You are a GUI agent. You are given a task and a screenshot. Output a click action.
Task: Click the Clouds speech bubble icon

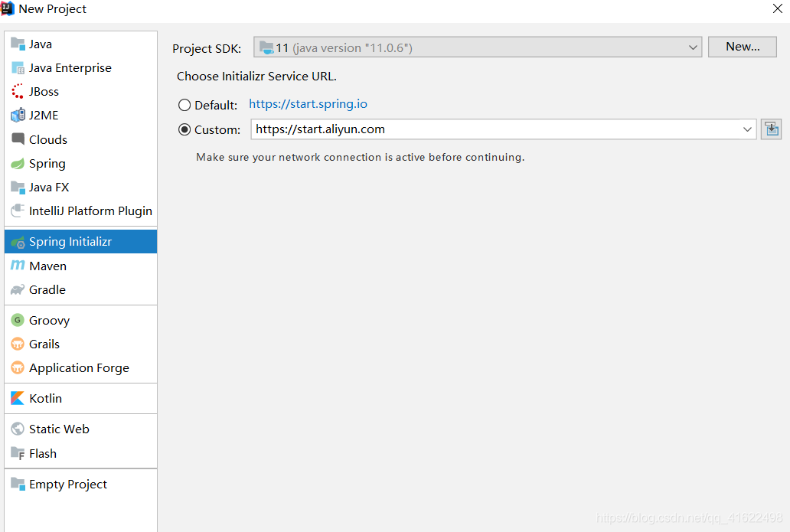point(18,139)
